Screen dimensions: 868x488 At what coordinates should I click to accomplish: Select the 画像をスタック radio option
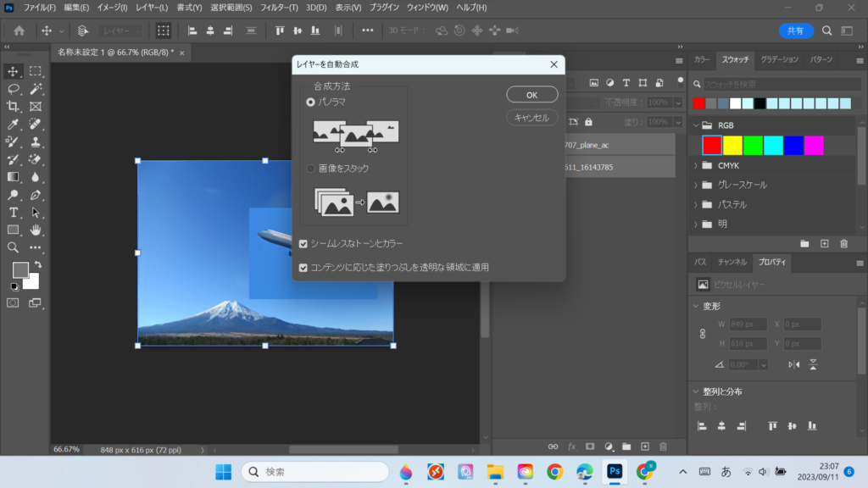click(310, 169)
